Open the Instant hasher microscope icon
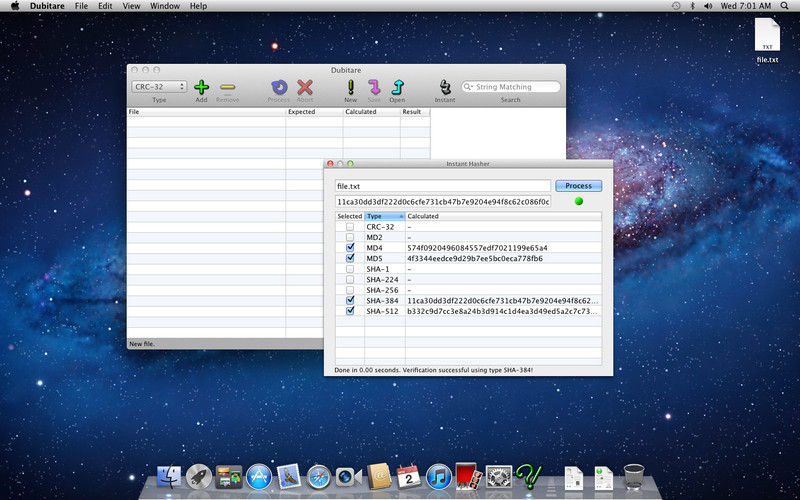 (x=445, y=87)
